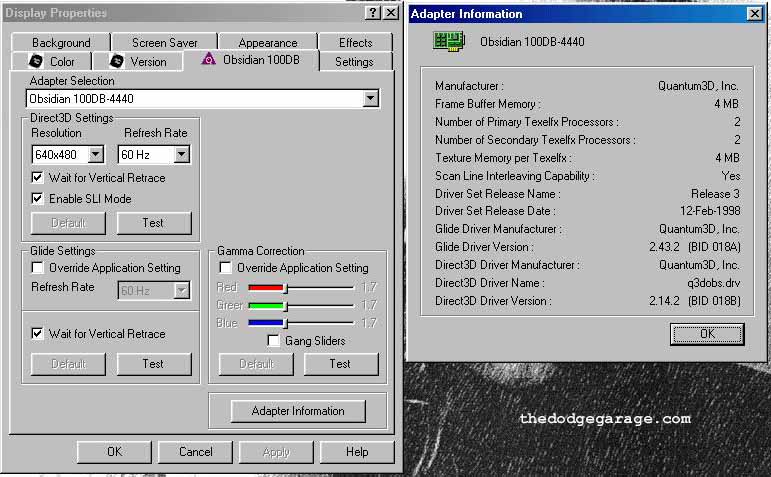Click the 'q3dobs.drv' driver name value
The image size is (771, 477).
(x=713, y=283)
